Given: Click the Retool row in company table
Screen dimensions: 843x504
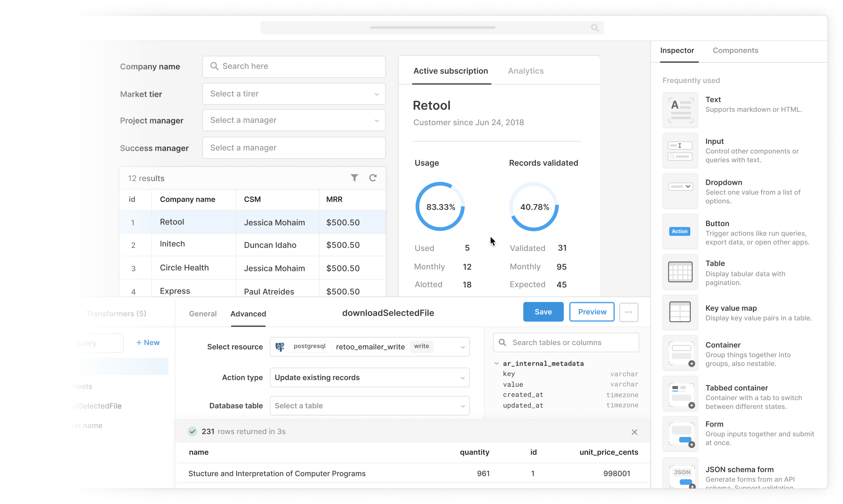Looking at the screenshot, I should coord(252,222).
